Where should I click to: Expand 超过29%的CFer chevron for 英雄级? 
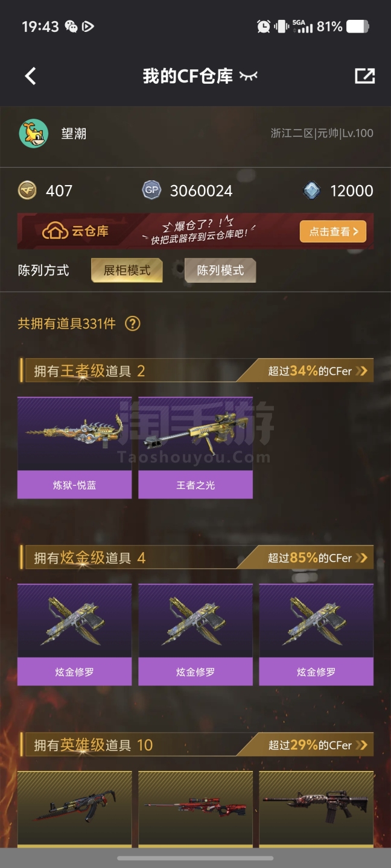point(361,745)
